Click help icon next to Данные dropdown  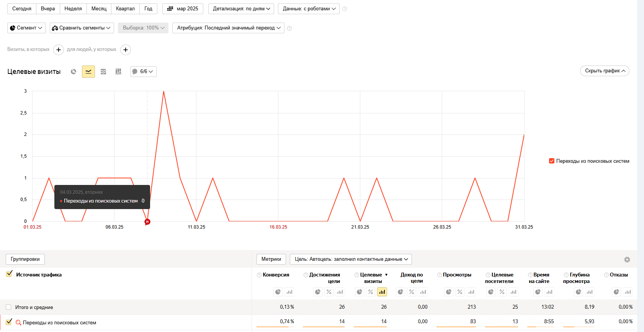[345, 9]
